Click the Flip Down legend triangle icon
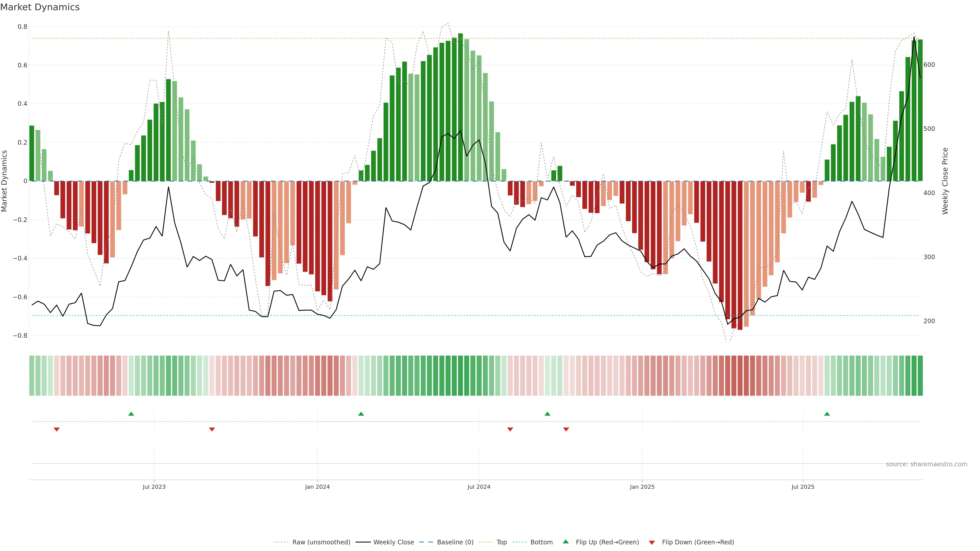Screen dimensions: 980x551 pyautogui.click(x=652, y=543)
